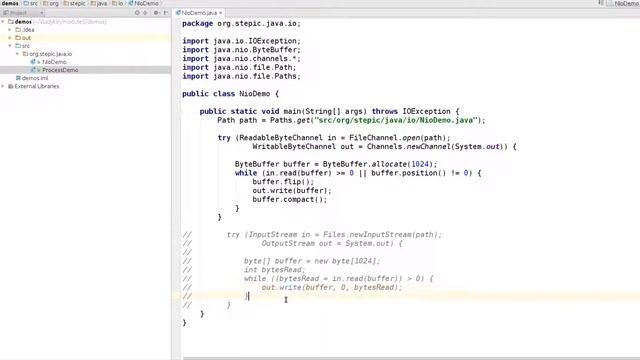This screenshot has height=360, width=640.
Task: Switch to the NioDemo.java editor tab
Action: (199, 13)
